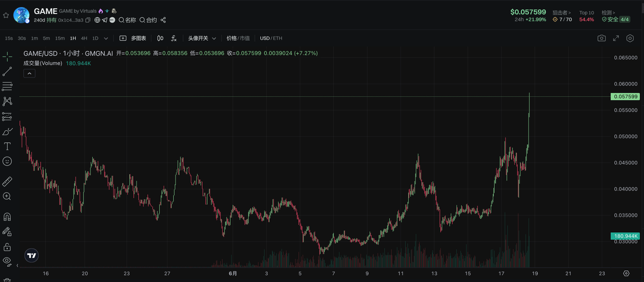Select the projection measurement tool
644x282 pixels.
[7, 116]
